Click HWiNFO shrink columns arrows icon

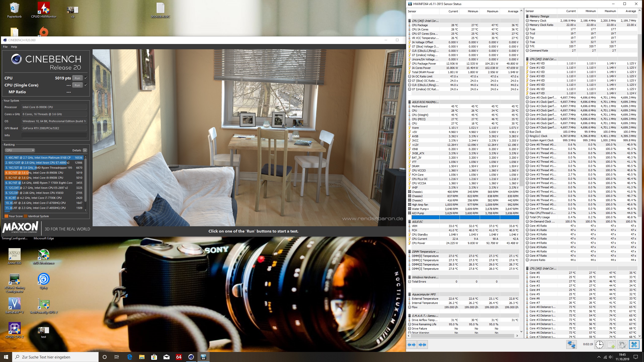click(423, 345)
